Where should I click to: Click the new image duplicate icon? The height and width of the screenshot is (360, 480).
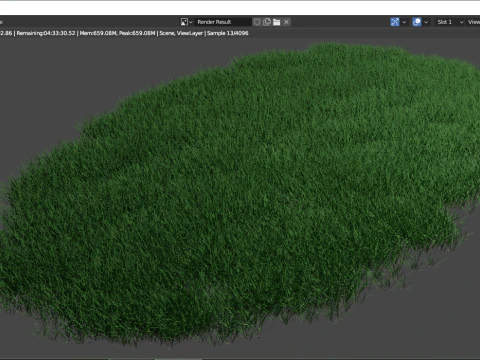pyautogui.click(x=267, y=22)
